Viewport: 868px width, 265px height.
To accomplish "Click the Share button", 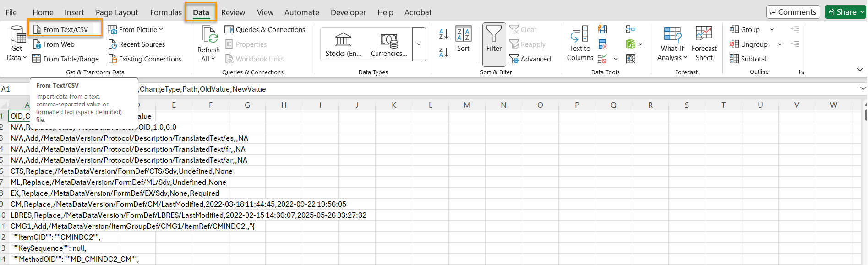I will [x=845, y=12].
